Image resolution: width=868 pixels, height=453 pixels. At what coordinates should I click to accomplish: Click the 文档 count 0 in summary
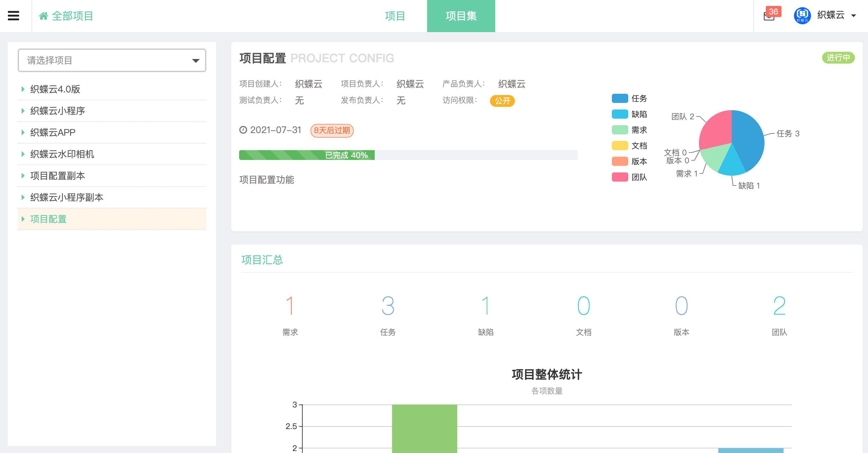[x=583, y=305]
